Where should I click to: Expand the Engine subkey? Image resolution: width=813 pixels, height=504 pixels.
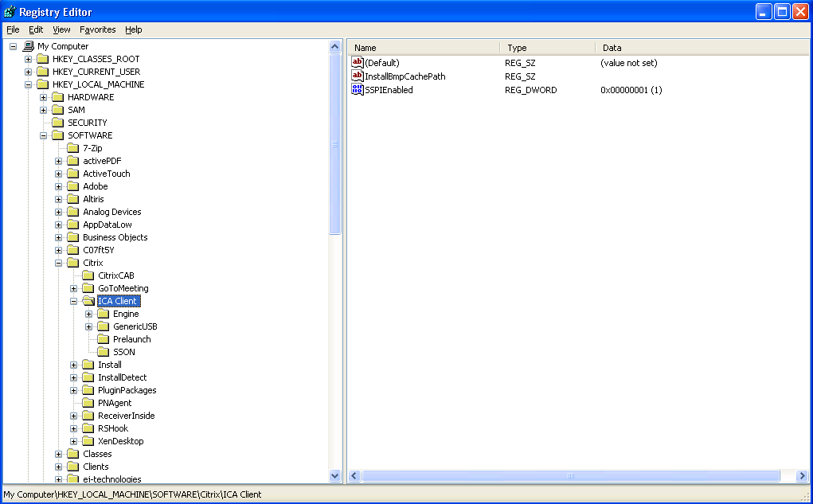(x=88, y=314)
